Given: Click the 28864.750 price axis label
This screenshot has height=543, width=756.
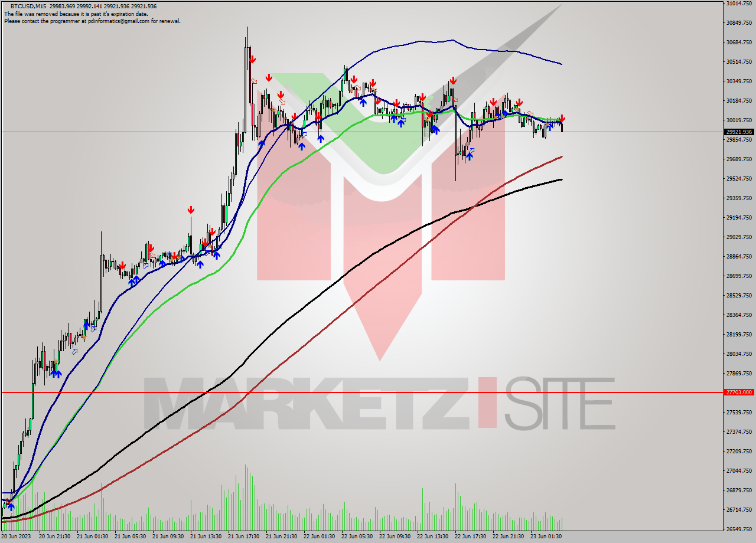Looking at the screenshot, I should tap(739, 257).
